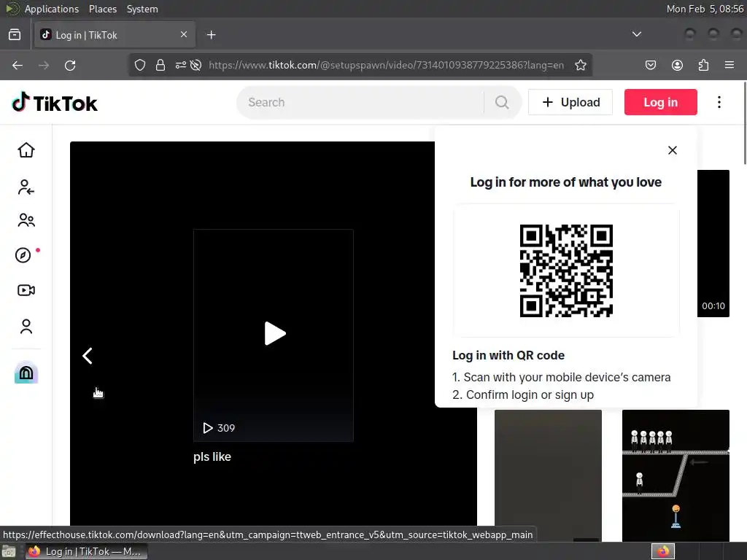Play the video with the center play button

(275, 333)
